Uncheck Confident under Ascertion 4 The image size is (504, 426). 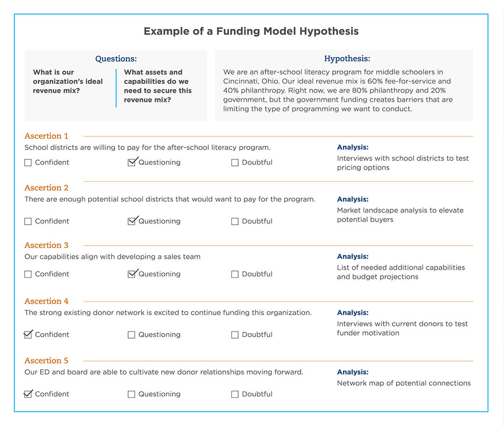[x=28, y=335]
